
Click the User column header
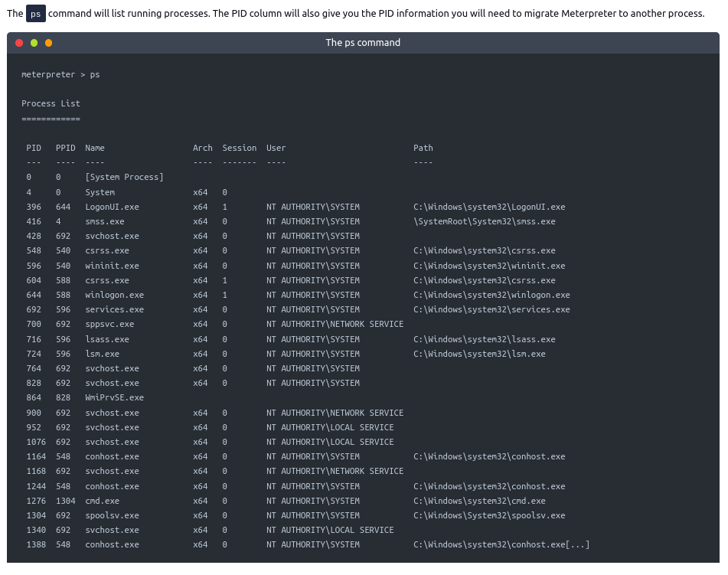tap(276, 149)
